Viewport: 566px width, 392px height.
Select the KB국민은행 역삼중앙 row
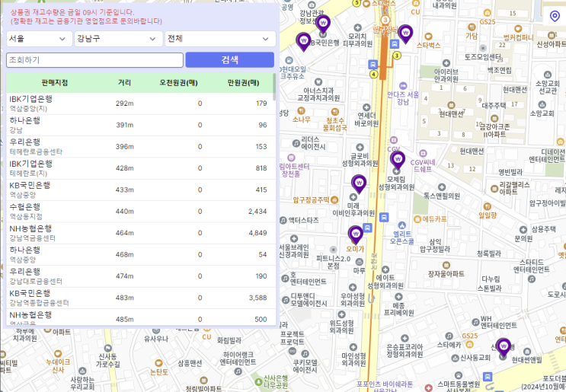coord(139,190)
